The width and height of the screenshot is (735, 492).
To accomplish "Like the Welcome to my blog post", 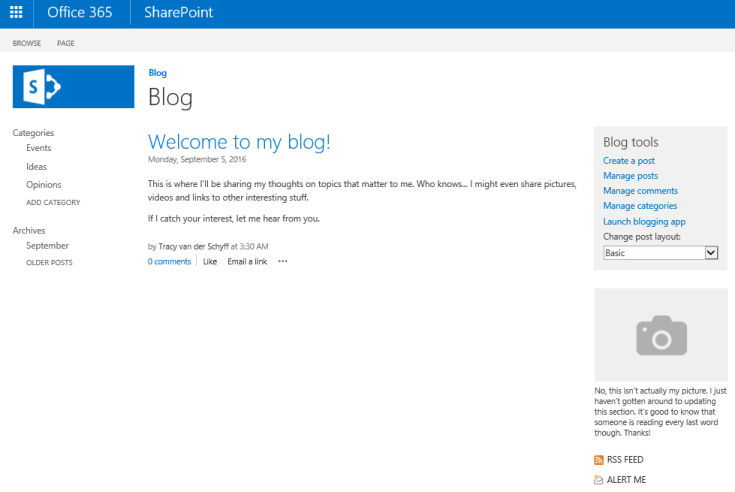I will [x=210, y=262].
